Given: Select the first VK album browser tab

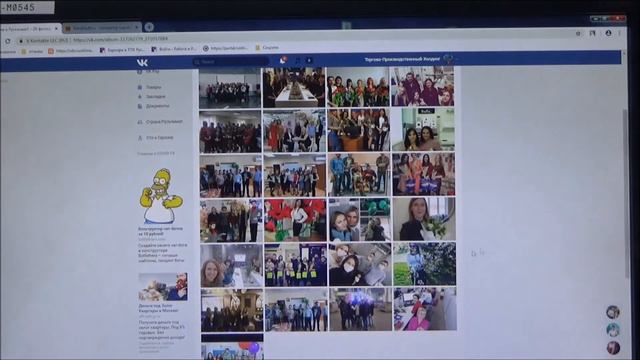Looking at the screenshot, I should point(31,28).
